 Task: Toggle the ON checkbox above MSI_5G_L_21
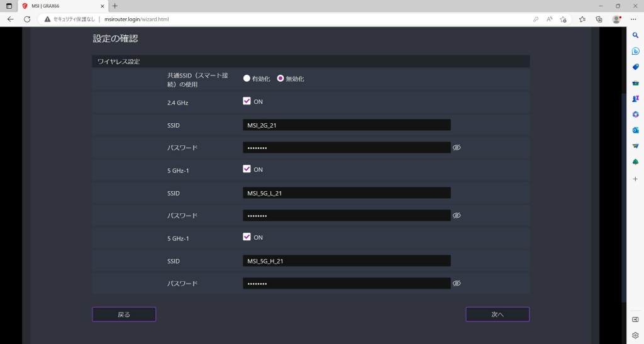(x=247, y=169)
